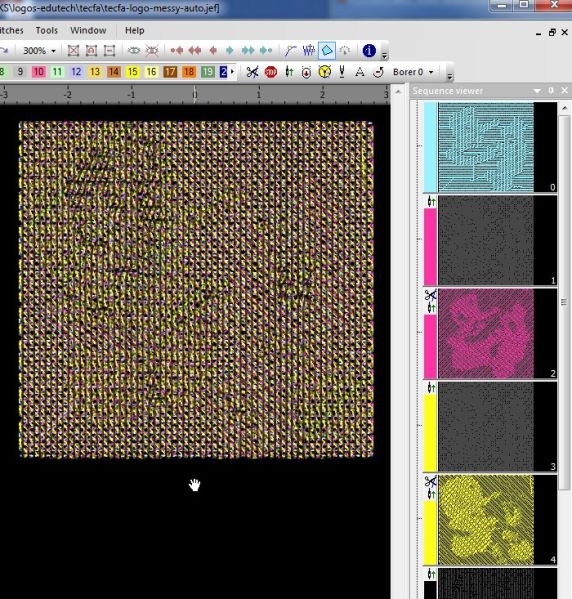Click the needle up command icon
Viewport: 572px width, 599px height.
coord(289,72)
